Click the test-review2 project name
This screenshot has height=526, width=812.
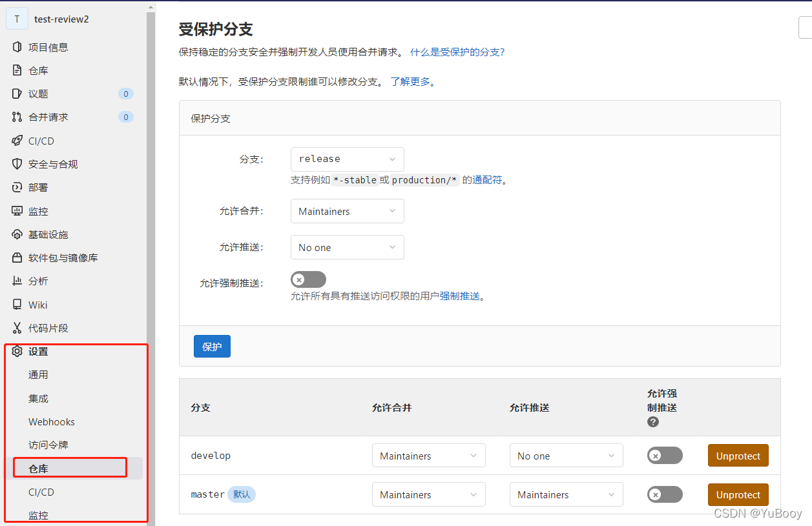[61, 19]
